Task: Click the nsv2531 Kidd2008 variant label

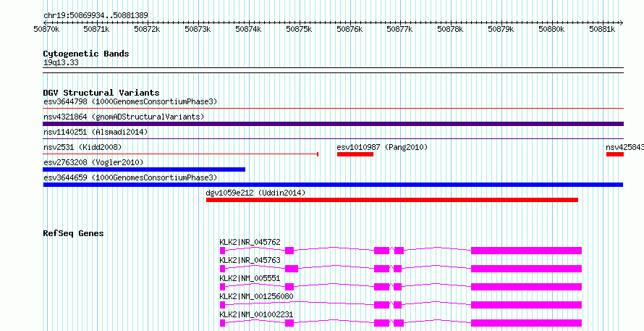Action: coord(82,147)
